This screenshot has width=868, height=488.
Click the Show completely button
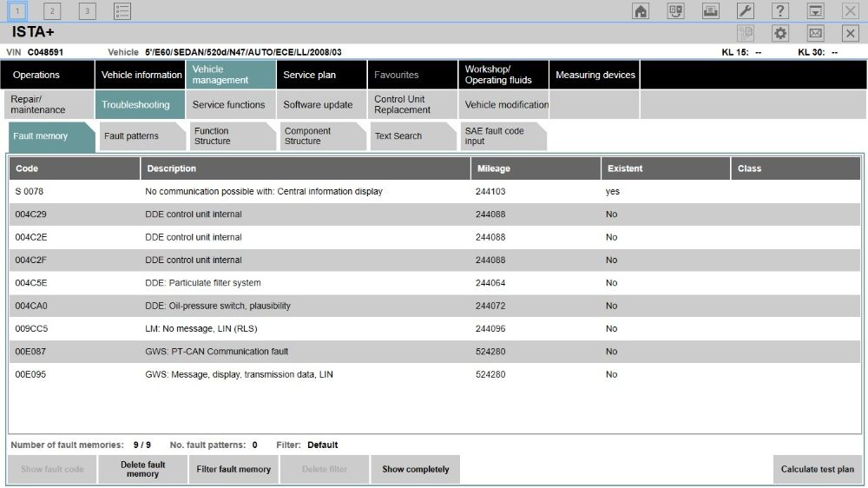[x=415, y=469]
